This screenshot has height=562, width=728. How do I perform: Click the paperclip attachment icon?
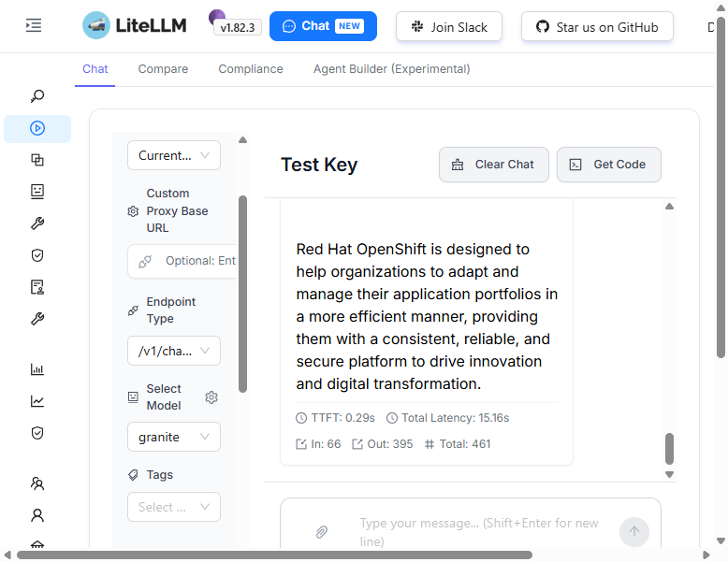pyautogui.click(x=321, y=532)
